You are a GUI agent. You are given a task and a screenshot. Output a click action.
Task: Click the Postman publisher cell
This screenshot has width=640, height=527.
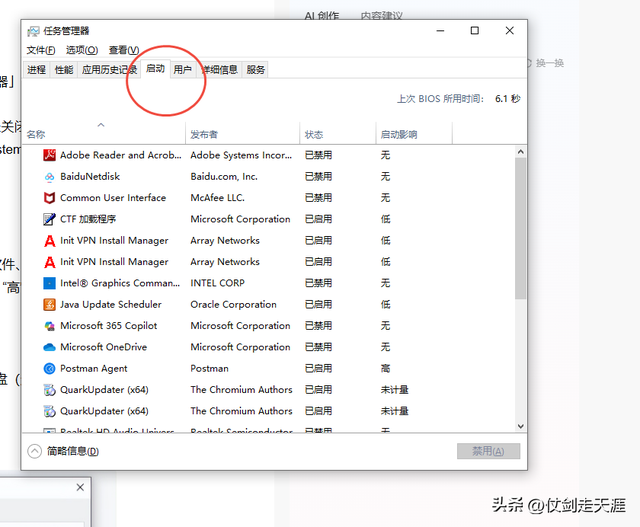[x=209, y=369]
